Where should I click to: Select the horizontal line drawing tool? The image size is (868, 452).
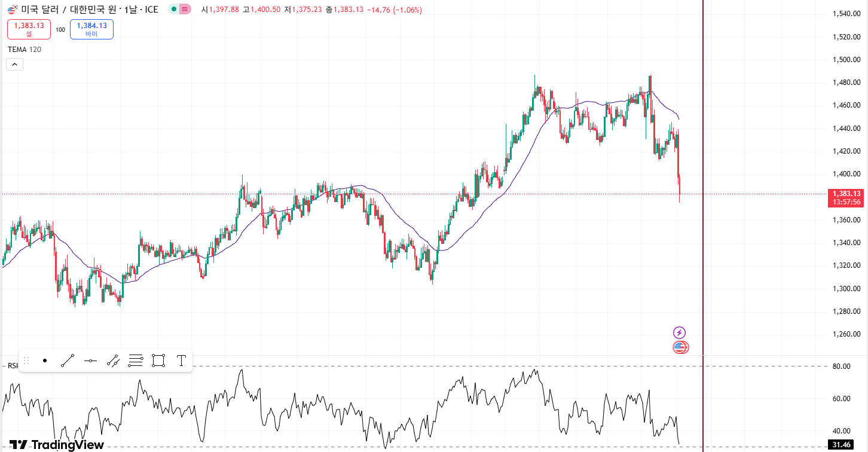click(x=90, y=361)
